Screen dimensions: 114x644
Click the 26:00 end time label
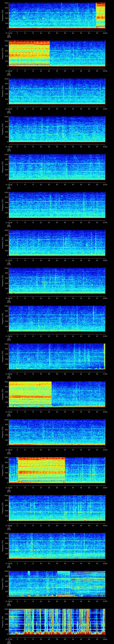tap(105, 185)
